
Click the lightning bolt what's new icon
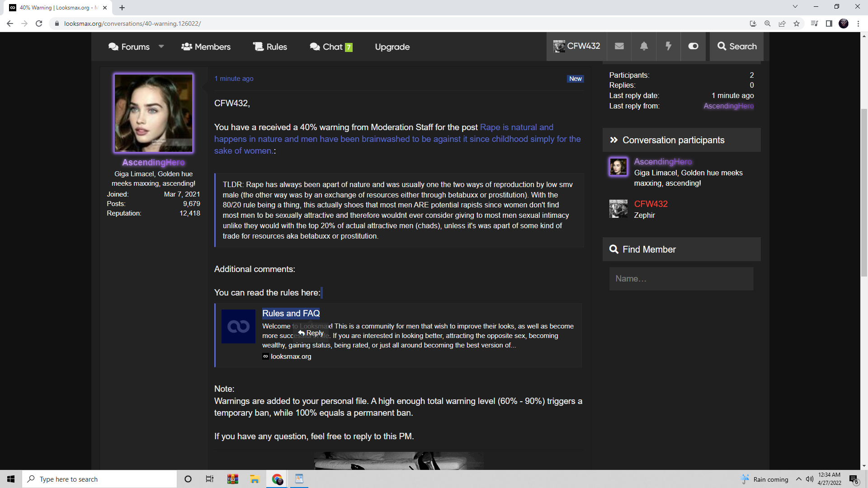pos(668,46)
